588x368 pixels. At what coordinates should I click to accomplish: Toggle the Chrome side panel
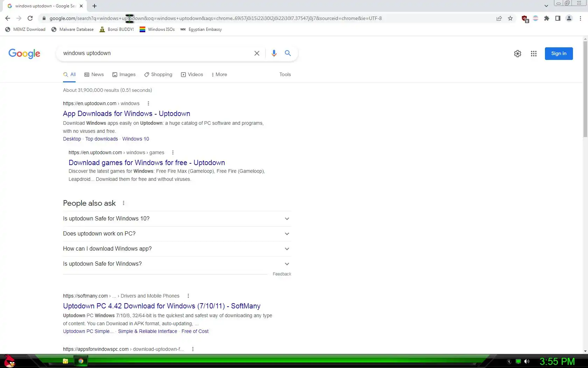(558, 18)
